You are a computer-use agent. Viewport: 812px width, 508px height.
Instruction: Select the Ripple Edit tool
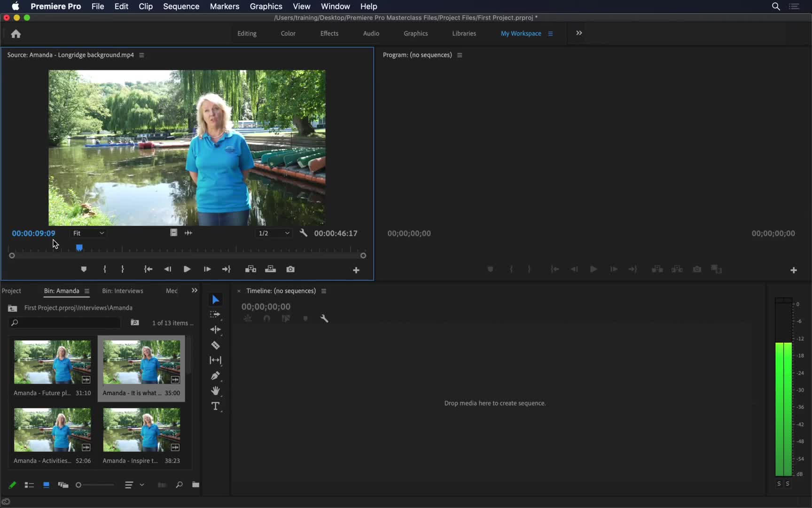click(x=215, y=330)
